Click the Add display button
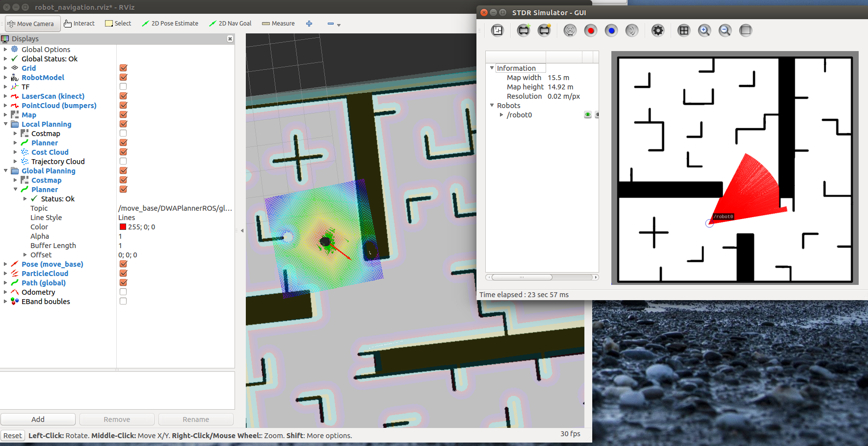Viewport: 868px width, 446px height. (38, 419)
